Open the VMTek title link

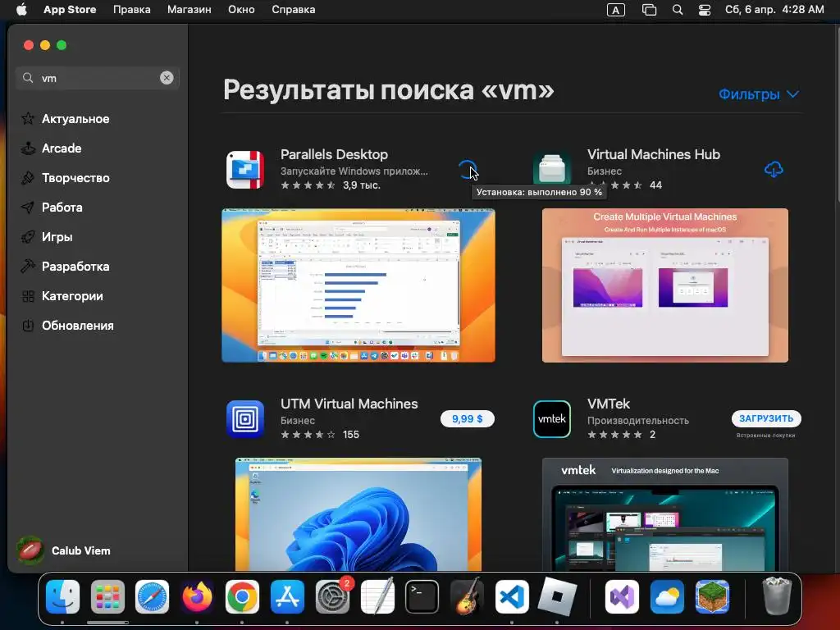click(609, 404)
